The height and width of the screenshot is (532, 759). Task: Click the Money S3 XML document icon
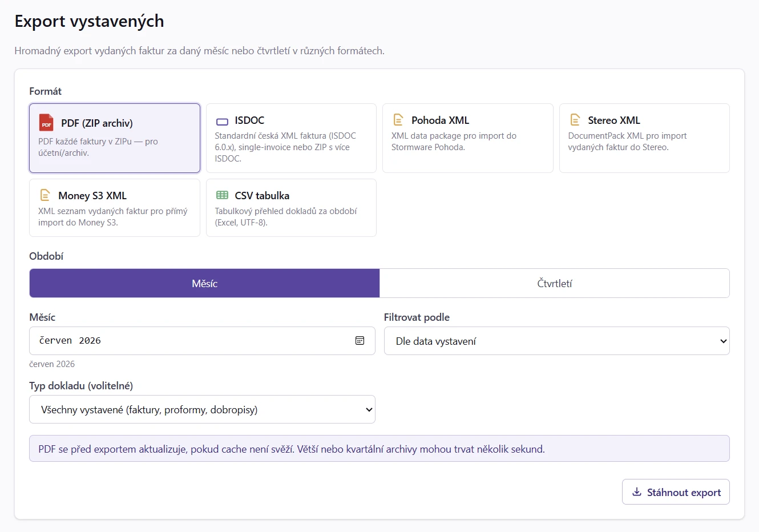tap(45, 195)
